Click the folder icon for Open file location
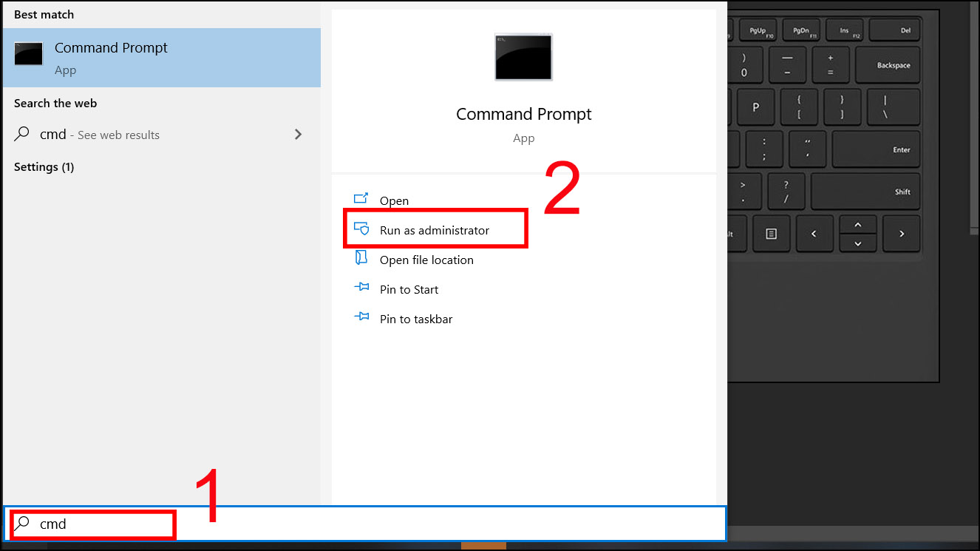 (361, 257)
